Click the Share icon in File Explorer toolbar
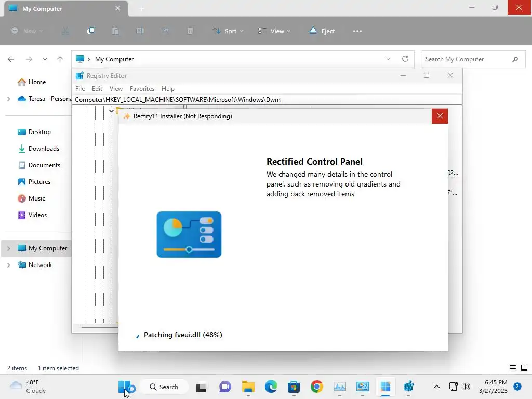 165,31
